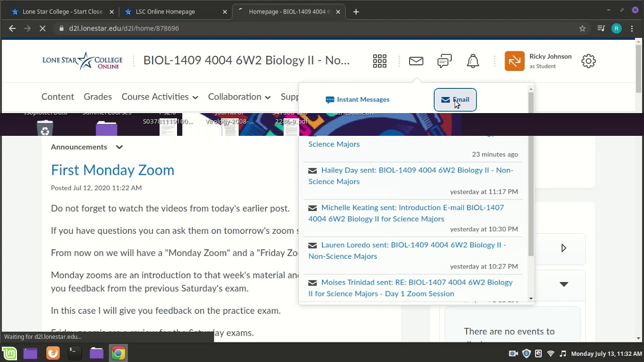Screen dimensions: 644x362
Task: Click the orange role switch icon
Action: tap(514, 61)
